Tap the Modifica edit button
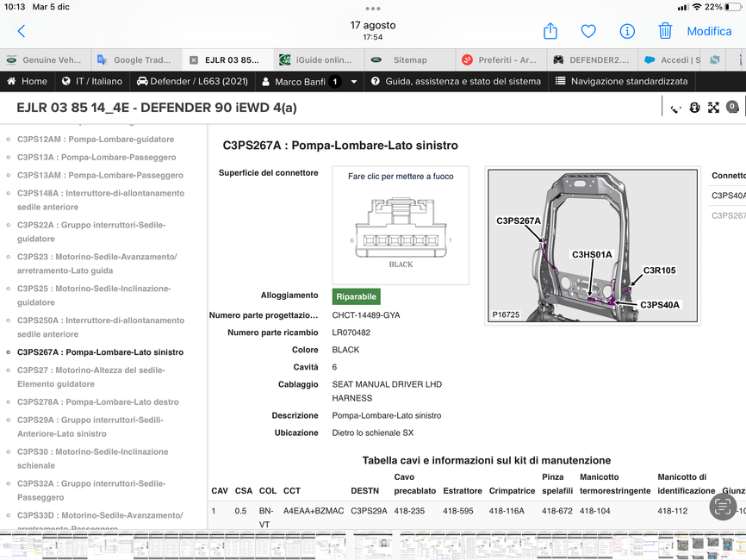Screen dimensions: 746x560 pos(709,31)
